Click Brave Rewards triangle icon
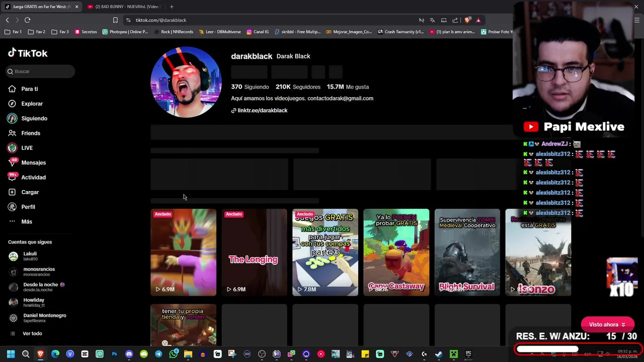This screenshot has width=644, height=362. 478,20
